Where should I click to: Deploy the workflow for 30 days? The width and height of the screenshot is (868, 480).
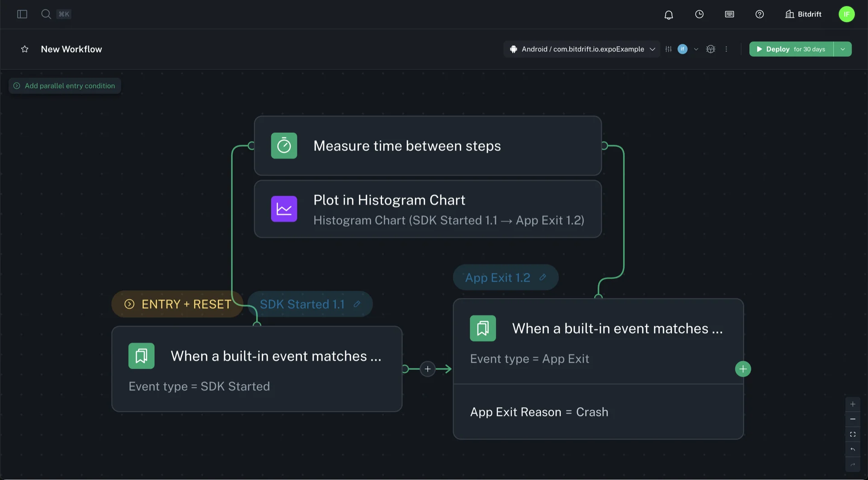pyautogui.click(x=791, y=49)
